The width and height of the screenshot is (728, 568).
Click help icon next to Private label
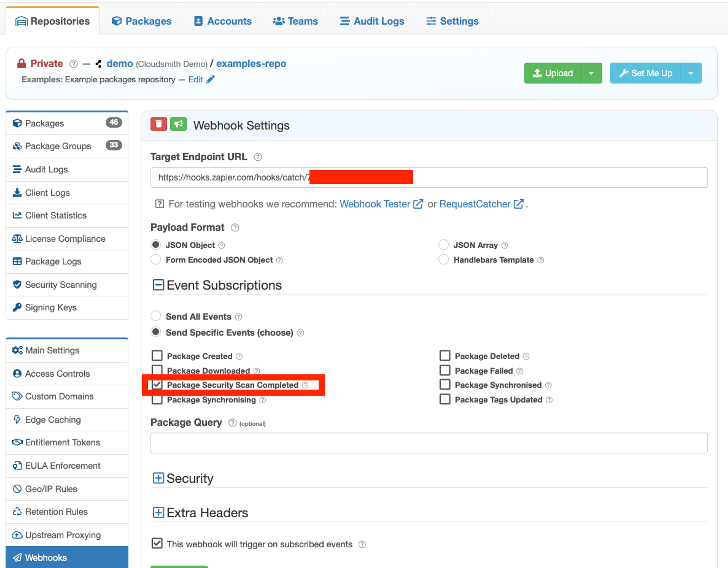(73, 64)
